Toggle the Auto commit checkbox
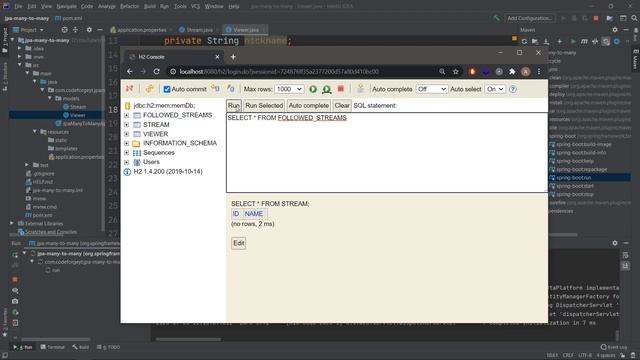The width and height of the screenshot is (640, 360). click(x=167, y=89)
